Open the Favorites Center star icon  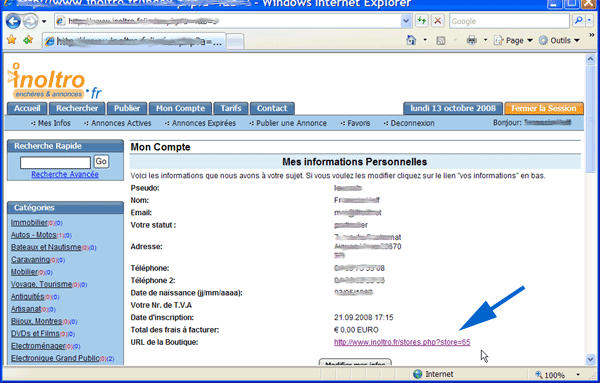point(11,40)
